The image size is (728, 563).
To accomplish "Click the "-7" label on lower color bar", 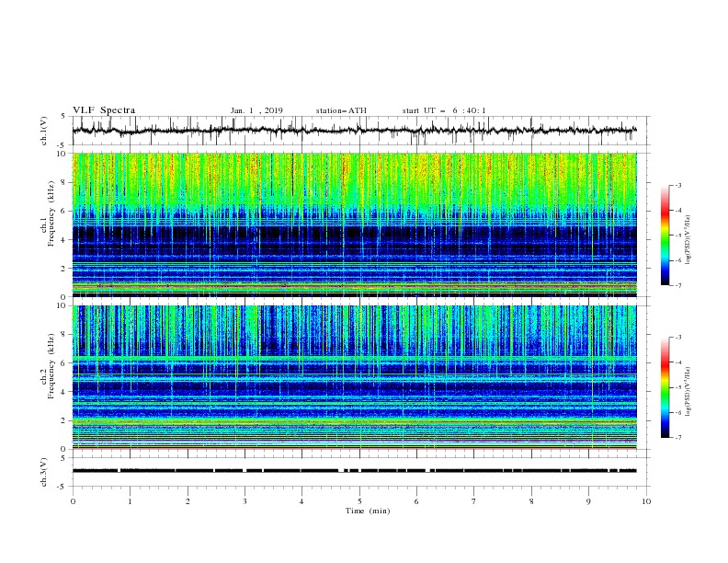I will pos(677,438).
